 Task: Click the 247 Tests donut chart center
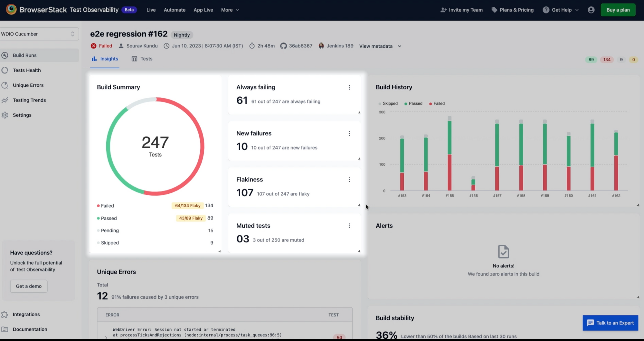tap(155, 146)
